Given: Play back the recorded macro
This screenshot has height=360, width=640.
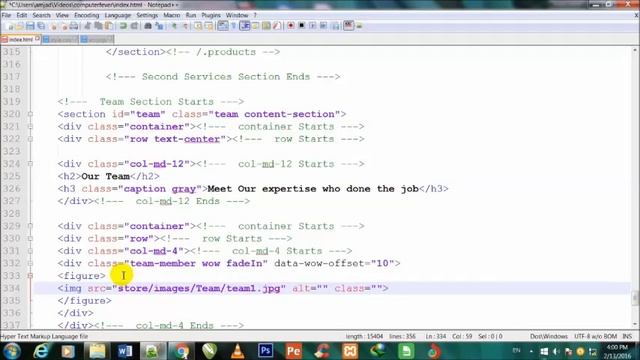Looking at the screenshot, I should pyautogui.click(x=312, y=26).
